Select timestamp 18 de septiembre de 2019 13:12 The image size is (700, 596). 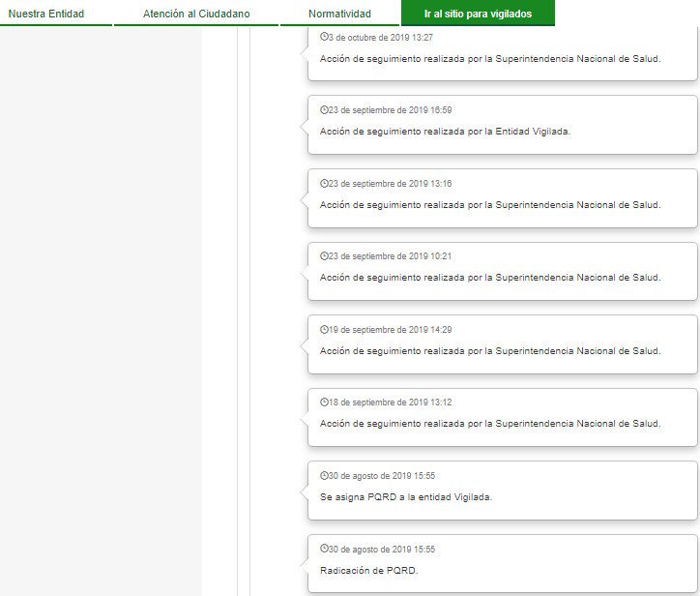click(391, 402)
